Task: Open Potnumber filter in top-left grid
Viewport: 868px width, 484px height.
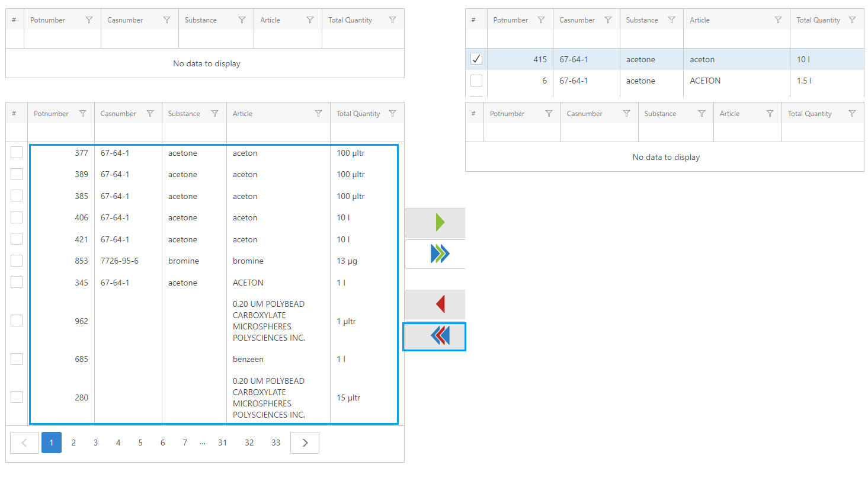Action: pos(89,20)
